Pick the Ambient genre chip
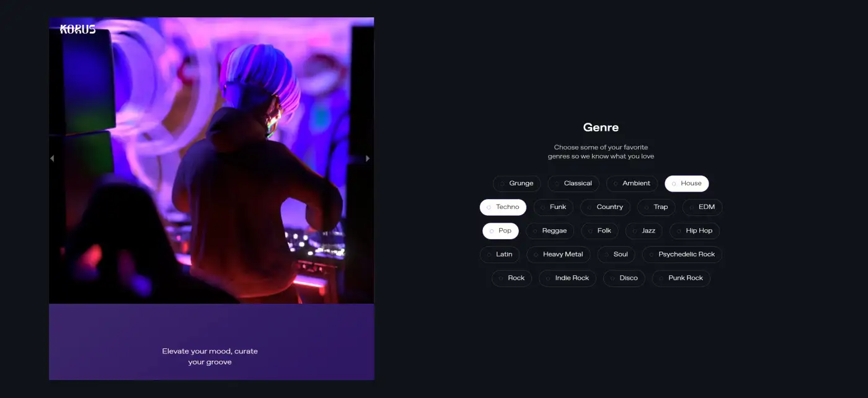 [x=631, y=184]
